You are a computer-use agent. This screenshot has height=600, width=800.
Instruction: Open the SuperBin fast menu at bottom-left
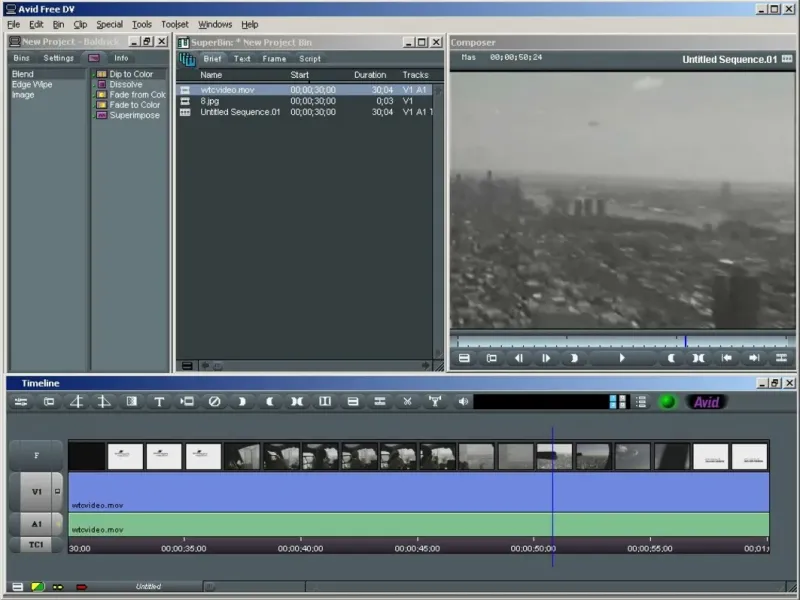[x=187, y=366]
